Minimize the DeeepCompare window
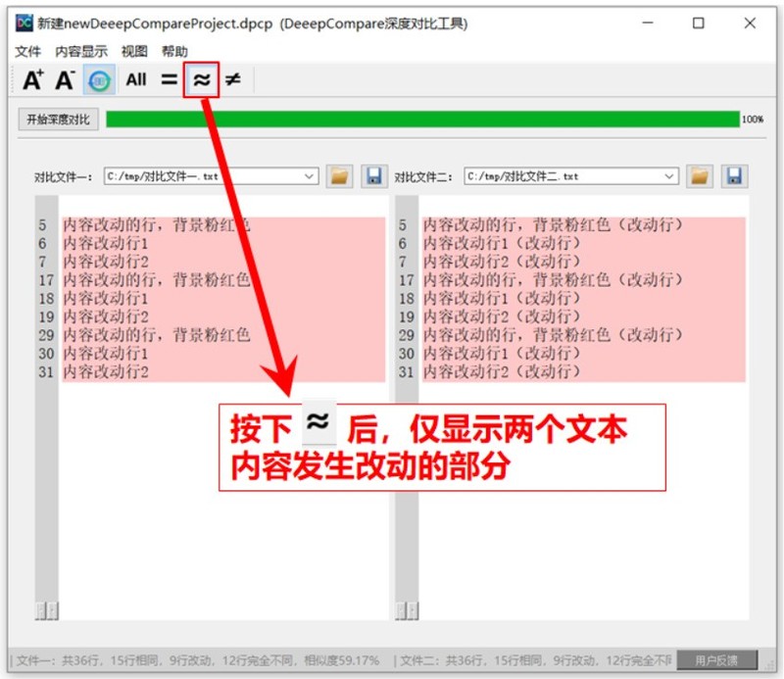Viewport: 784px width, 679px height. coord(648,23)
